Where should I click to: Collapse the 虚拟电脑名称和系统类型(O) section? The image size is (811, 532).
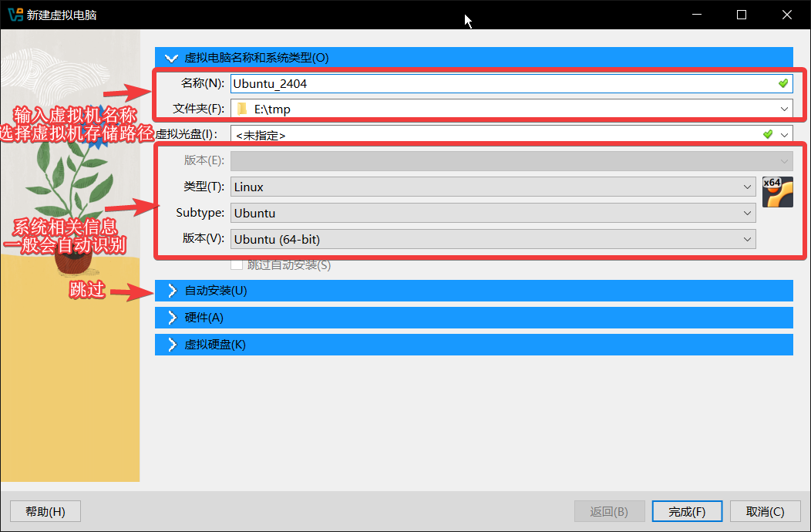pyautogui.click(x=474, y=58)
